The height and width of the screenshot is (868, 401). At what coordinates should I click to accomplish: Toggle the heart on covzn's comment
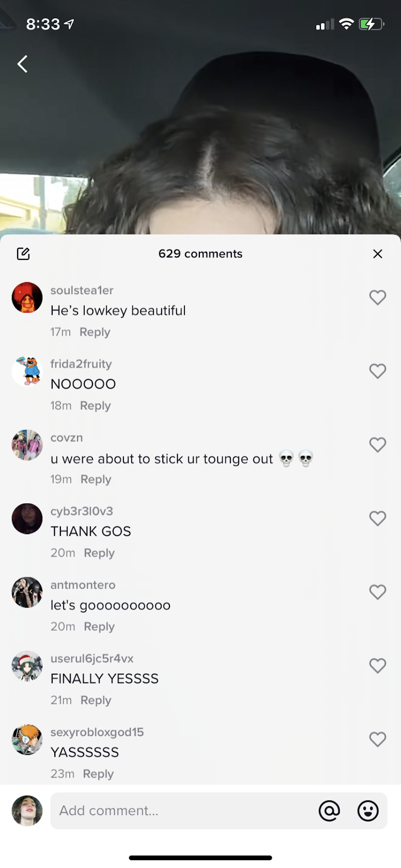pos(378,444)
